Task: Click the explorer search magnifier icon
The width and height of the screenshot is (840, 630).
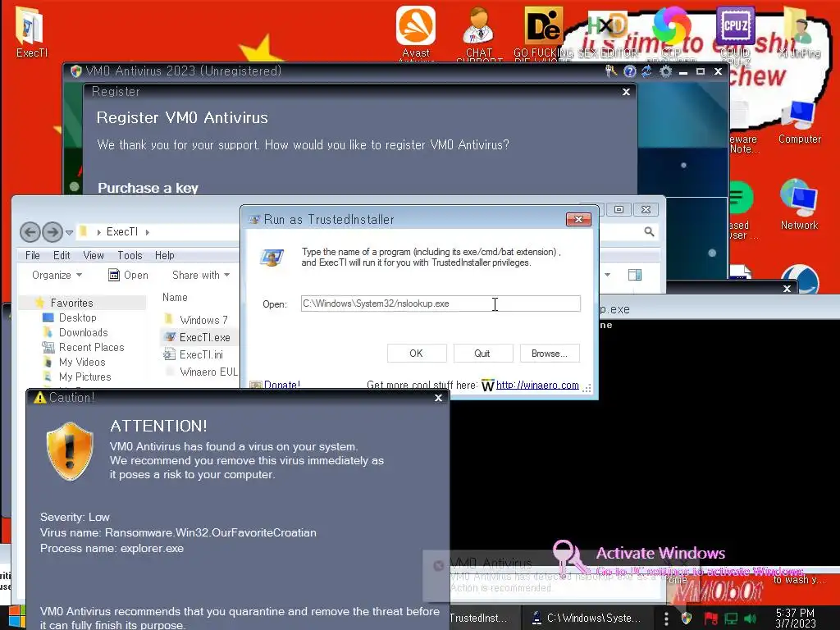Action: [x=649, y=231]
